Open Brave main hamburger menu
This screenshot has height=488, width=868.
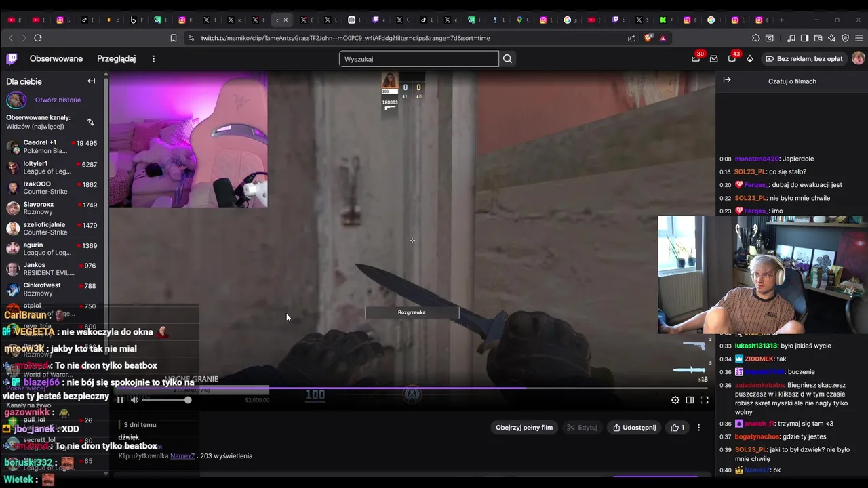click(859, 38)
